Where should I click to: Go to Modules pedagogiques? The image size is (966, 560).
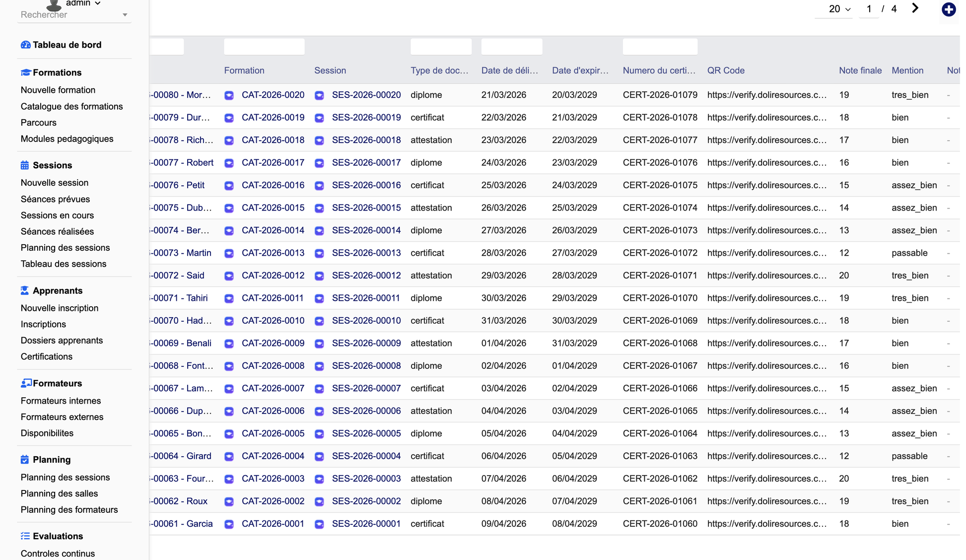pyautogui.click(x=67, y=139)
